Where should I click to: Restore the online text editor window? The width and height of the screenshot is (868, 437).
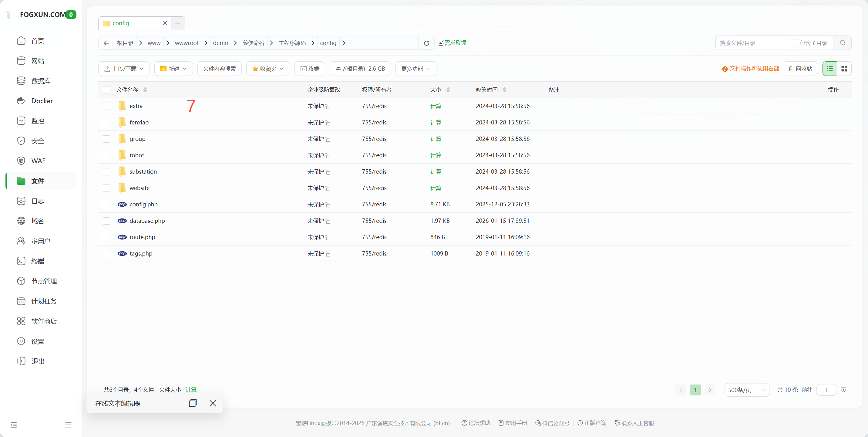pos(193,403)
